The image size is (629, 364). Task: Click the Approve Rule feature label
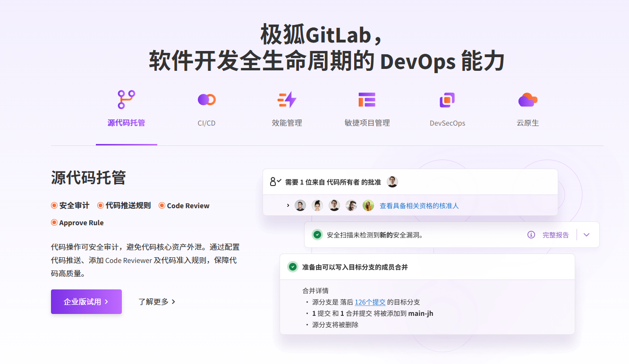click(81, 223)
